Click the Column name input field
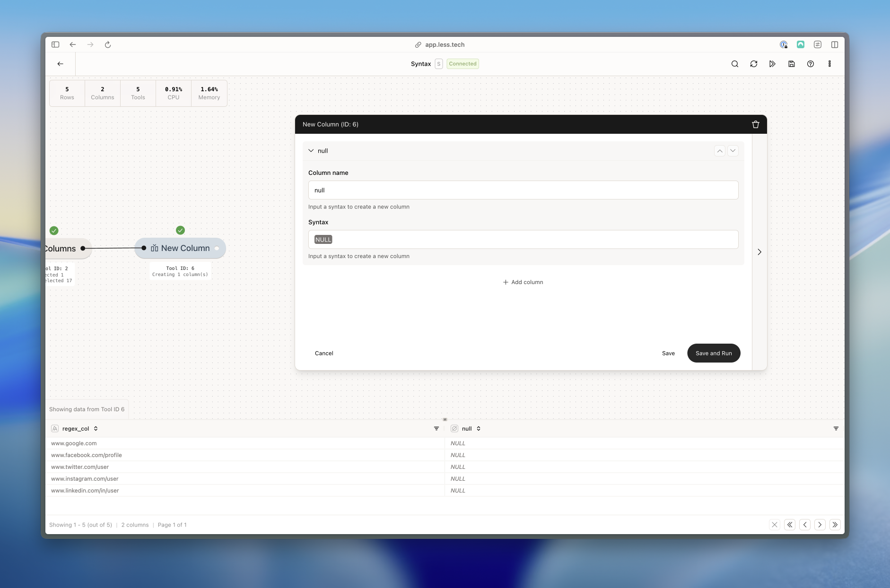The image size is (890, 588). (523, 190)
